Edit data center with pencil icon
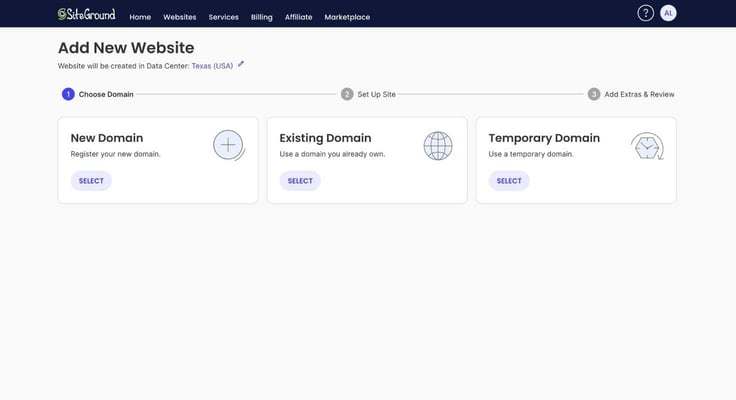Screen dimensions: 736x400 tap(241, 64)
